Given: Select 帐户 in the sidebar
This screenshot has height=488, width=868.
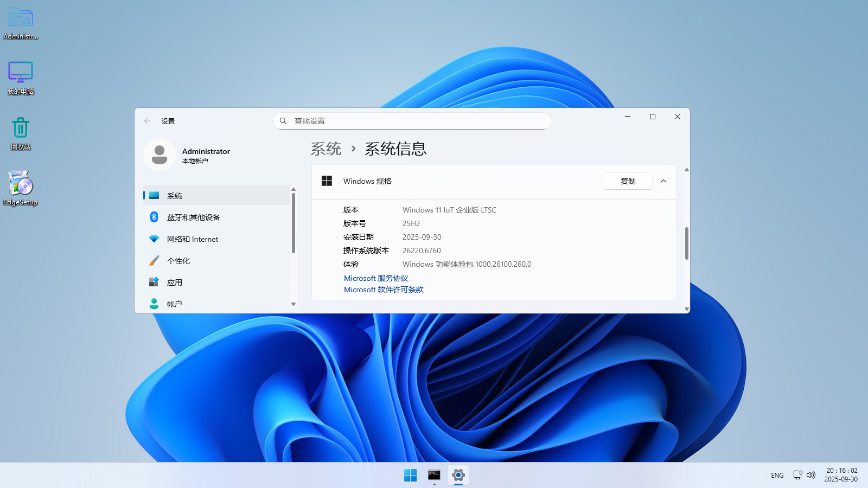Looking at the screenshot, I should click(x=218, y=304).
